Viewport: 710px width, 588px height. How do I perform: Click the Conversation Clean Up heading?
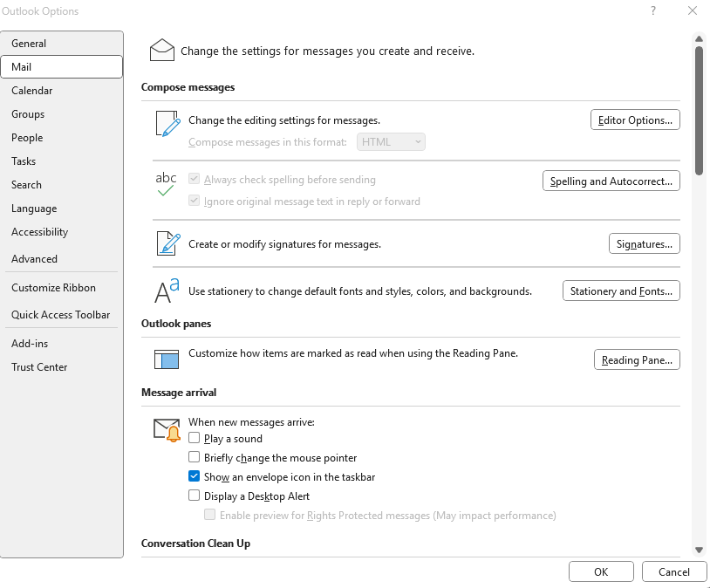(x=195, y=544)
